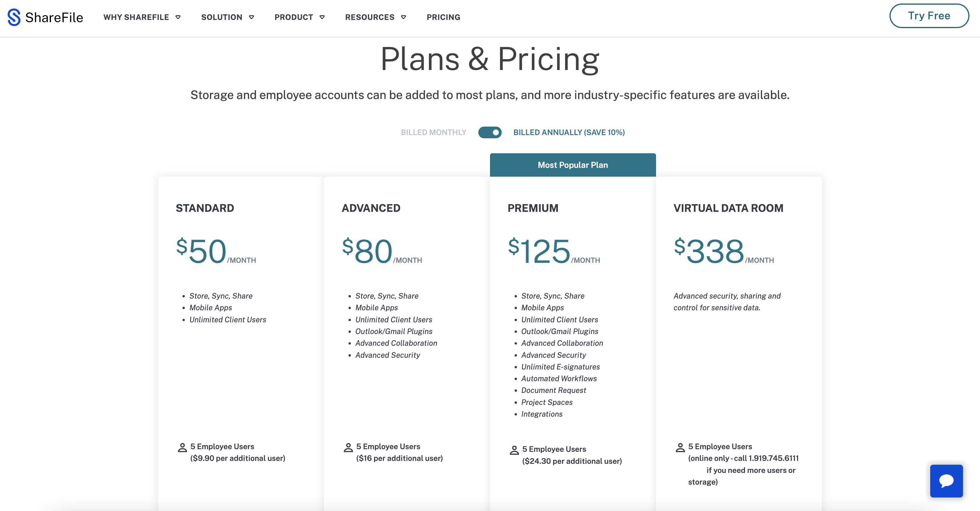Click the ShareFile logo icon
Image resolution: width=980 pixels, height=511 pixels.
14,17
